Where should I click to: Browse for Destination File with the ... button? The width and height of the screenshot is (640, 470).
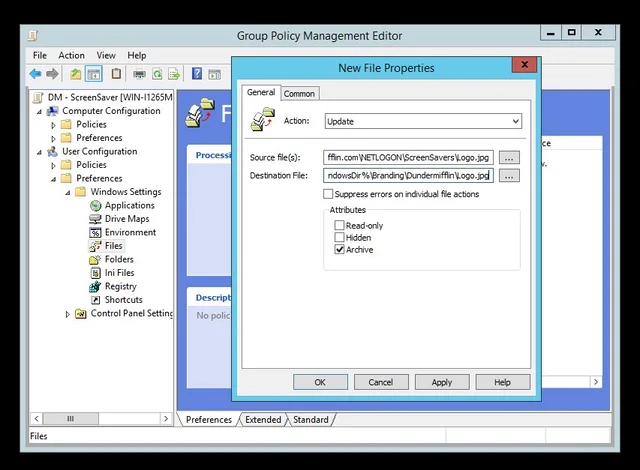click(509, 176)
